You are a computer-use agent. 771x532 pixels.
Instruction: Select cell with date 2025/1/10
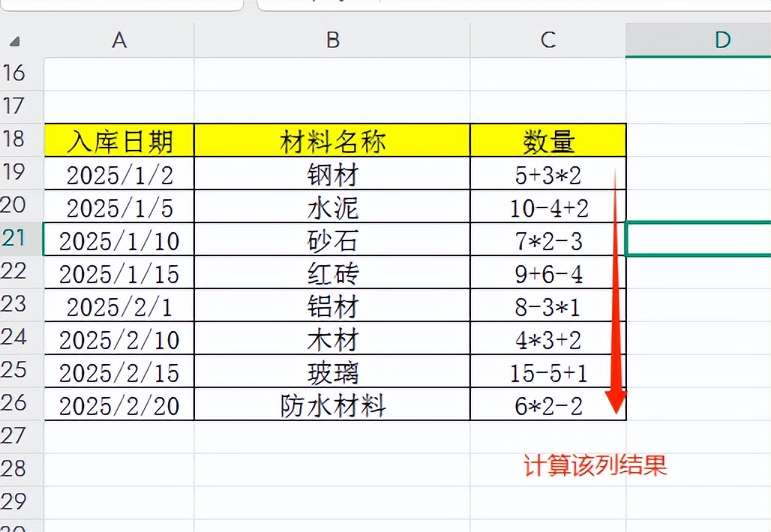coord(119,239)
